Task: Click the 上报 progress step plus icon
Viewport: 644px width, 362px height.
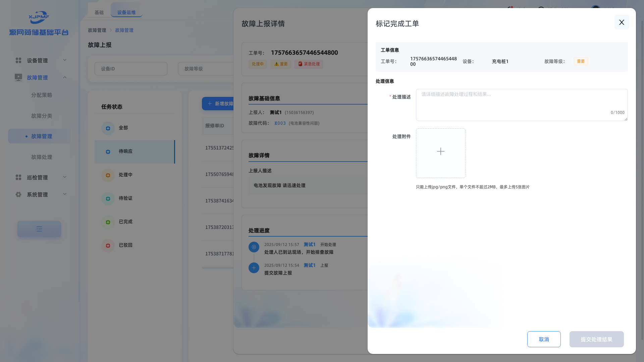Action: point(254,268)
